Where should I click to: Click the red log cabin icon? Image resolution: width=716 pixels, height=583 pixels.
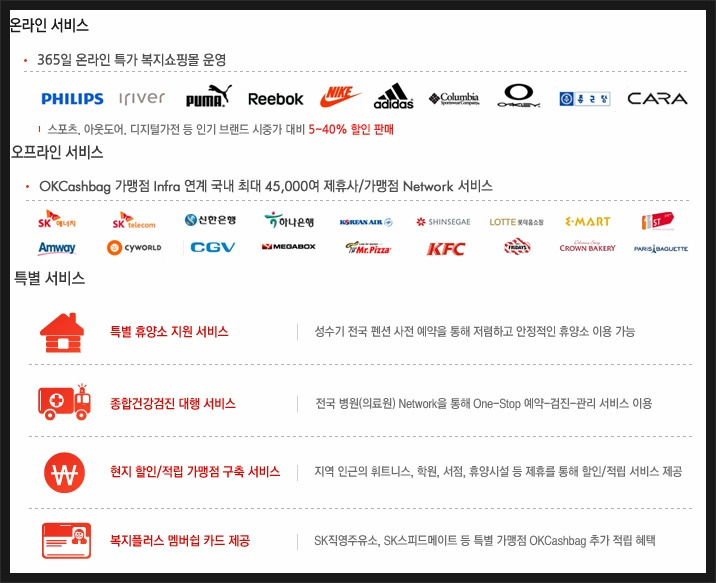[62, 332]
